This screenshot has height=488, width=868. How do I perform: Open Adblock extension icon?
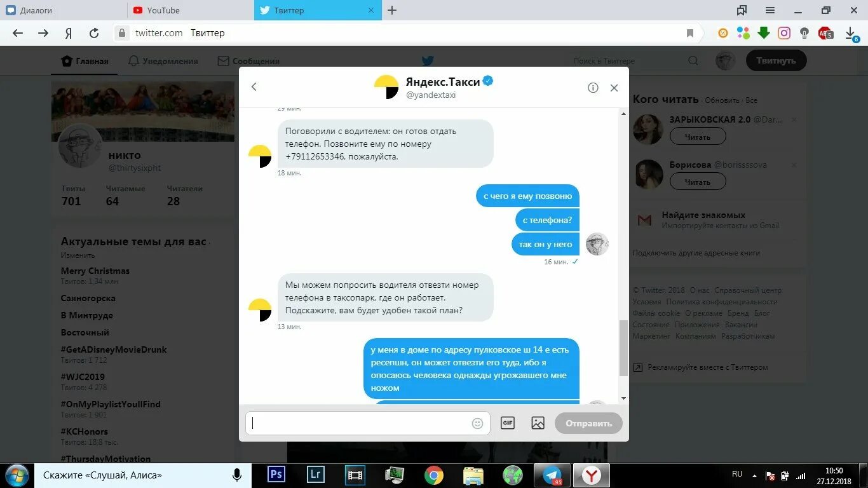coord(825,33)
